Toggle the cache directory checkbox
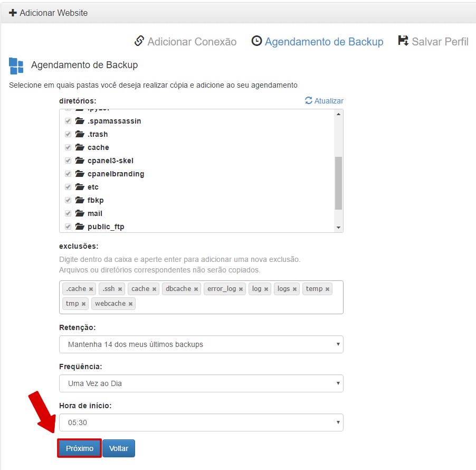This screenshot has width=476, height=470. click(x=68, y=147)
